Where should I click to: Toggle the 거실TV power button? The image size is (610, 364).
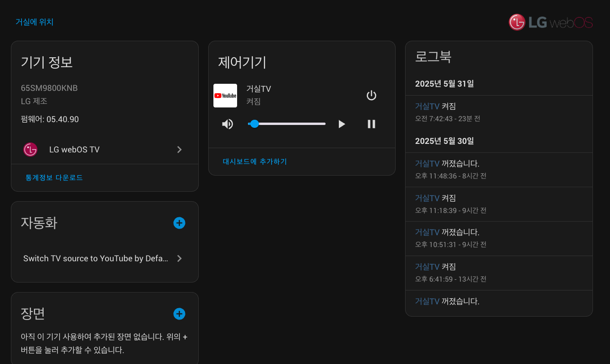tap(371, 96)
